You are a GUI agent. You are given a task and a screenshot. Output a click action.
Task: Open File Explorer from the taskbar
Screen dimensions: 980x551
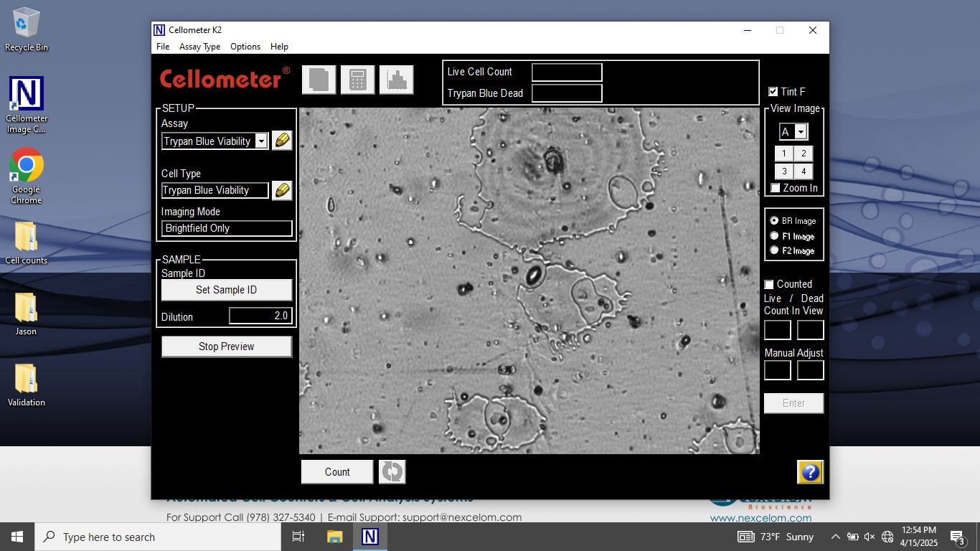(x=334, y=537)
